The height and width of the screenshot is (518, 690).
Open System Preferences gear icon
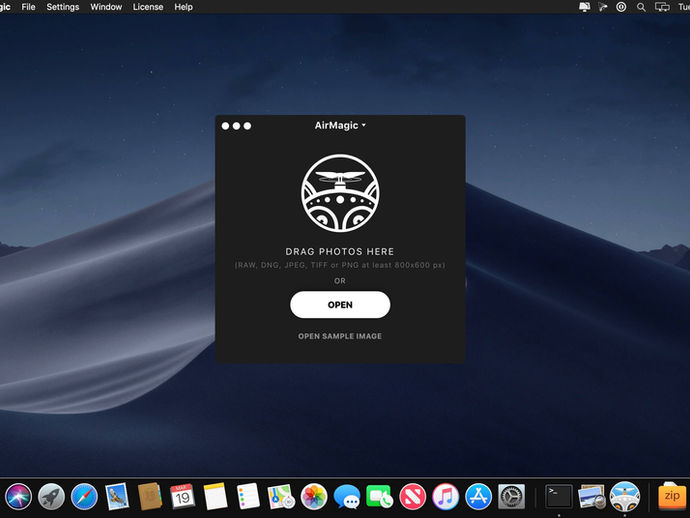click(x=511, y=496)
